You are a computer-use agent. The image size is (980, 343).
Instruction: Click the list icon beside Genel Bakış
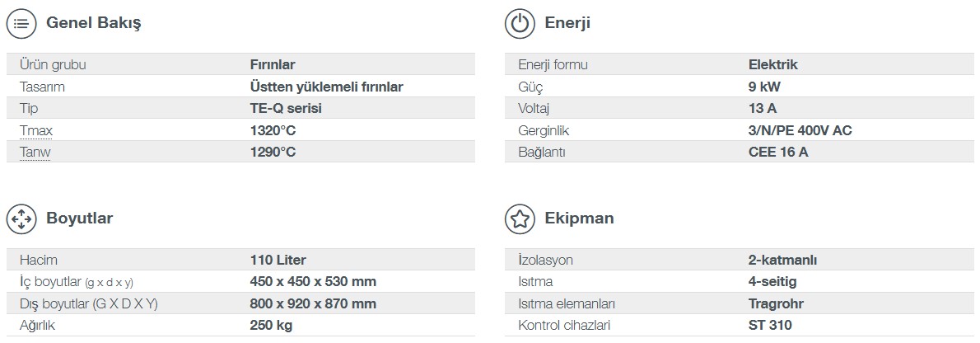(x=21, y=23)
